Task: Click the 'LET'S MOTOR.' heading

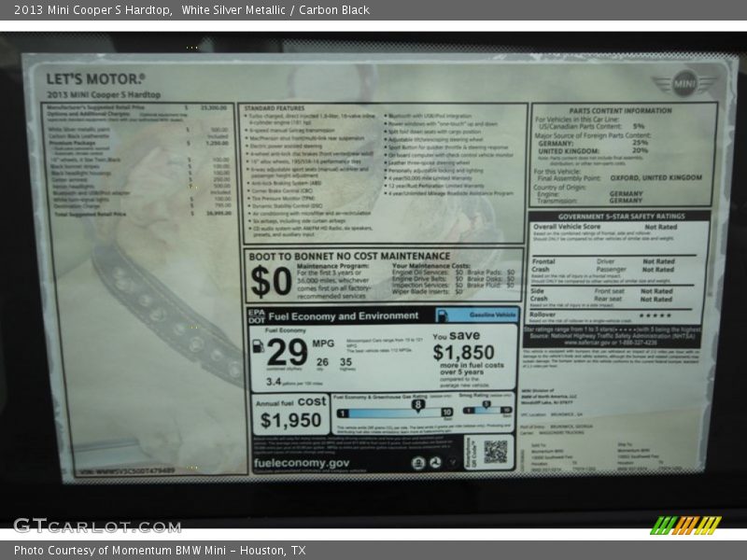Action: tap(95, 79)
